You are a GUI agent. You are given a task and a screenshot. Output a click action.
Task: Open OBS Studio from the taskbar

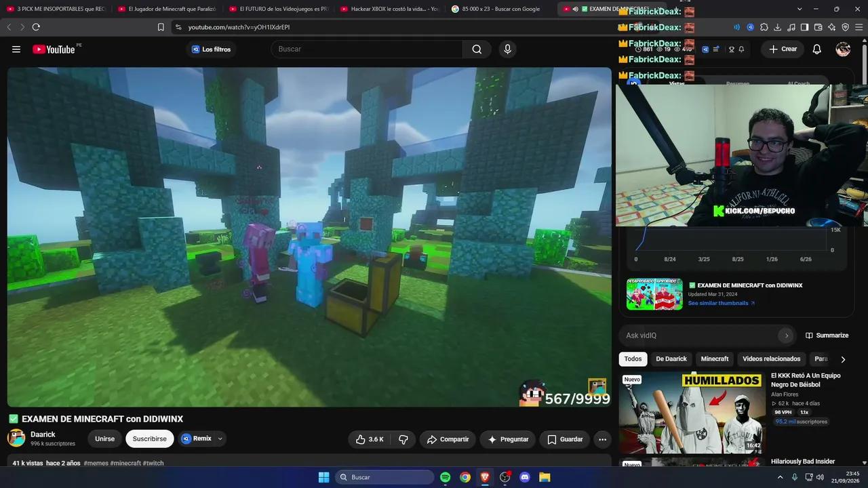505,477
